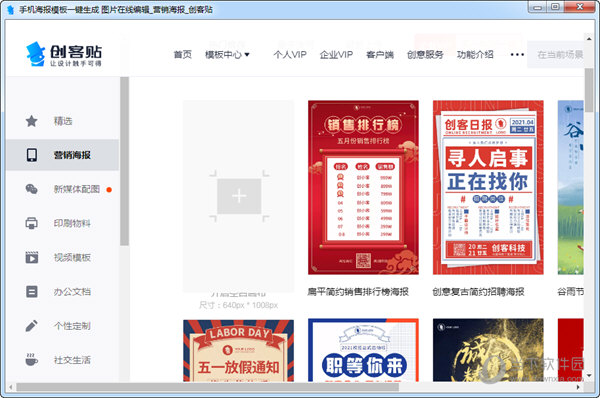
Task: Open the three-dots more menu
Action: pyautogui.click(x=517, y=55)
